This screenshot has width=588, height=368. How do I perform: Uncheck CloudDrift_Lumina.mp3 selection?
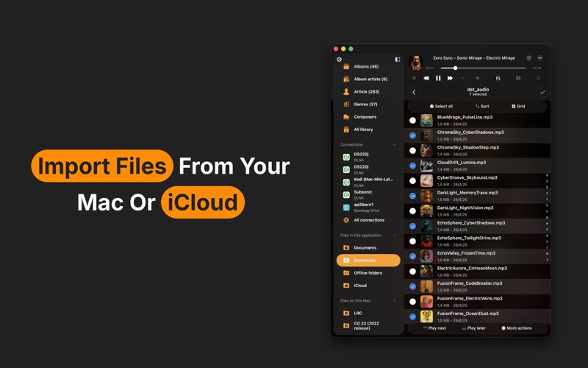(x=412, y=166)
